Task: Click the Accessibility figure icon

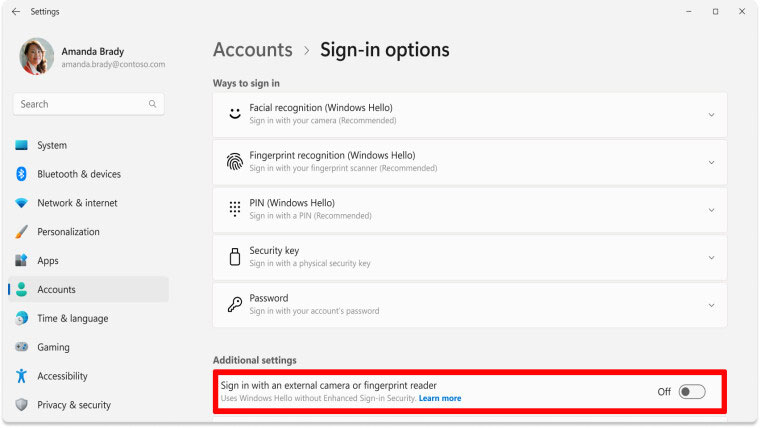Action: 21,376
